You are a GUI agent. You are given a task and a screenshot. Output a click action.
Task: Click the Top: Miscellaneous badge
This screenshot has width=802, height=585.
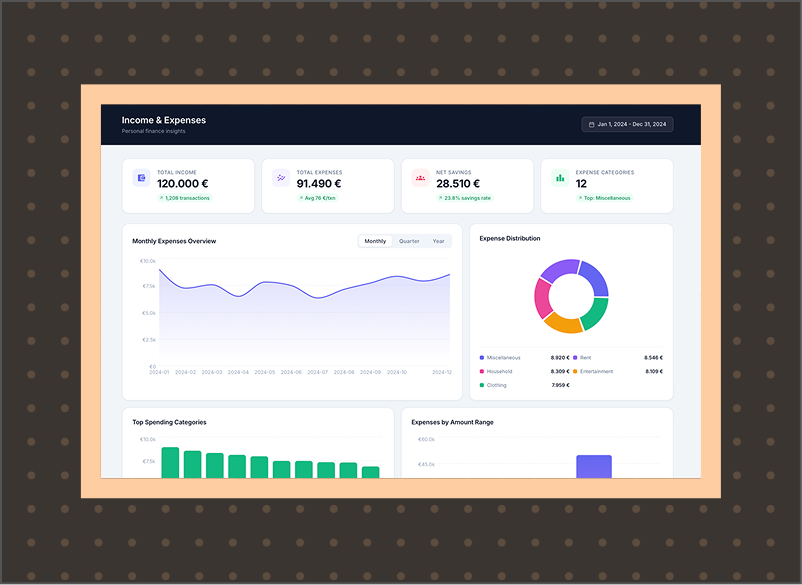(x=605, y=198)
